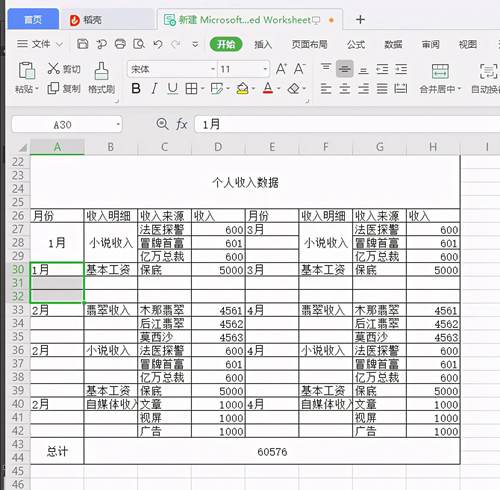Screen dimensions: 500x490
Task: Click the Cut scissors icon
Action: click(53, 68)
